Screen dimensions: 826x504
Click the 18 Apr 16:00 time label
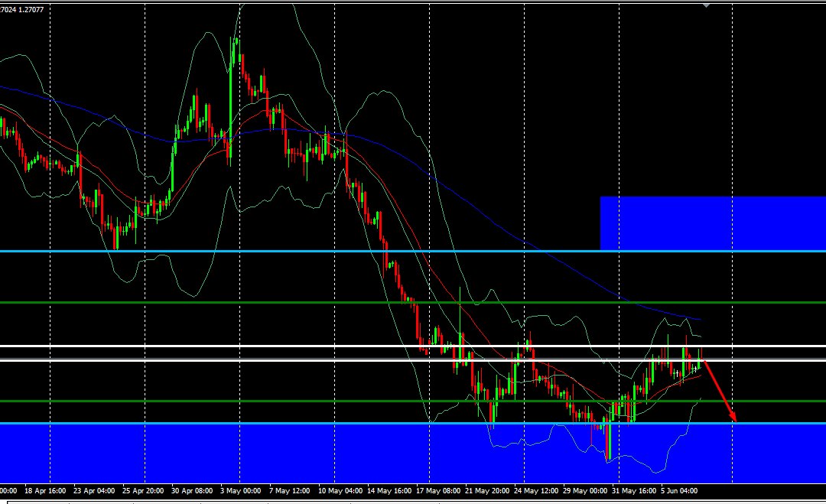(x=45, y=490)
